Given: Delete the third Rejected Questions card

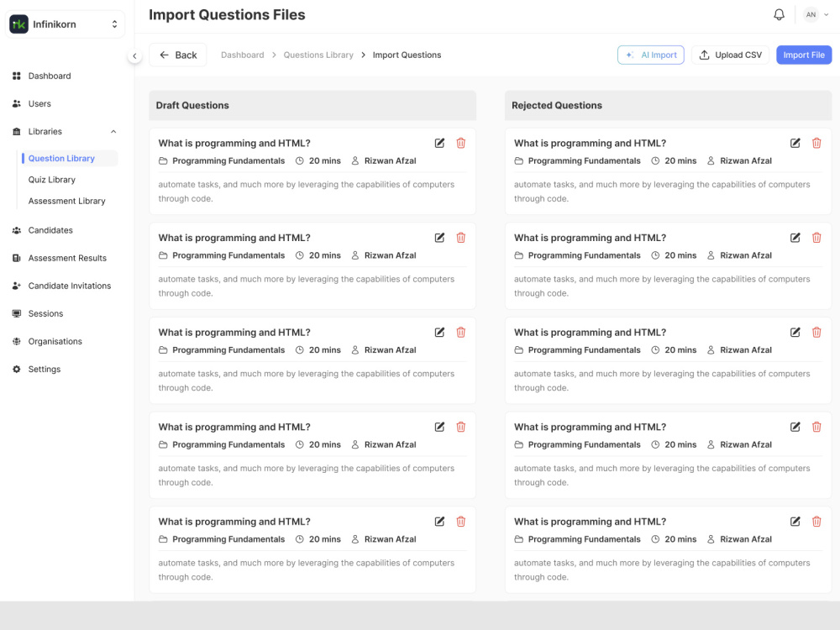Looking at the screenshot, I should point(816,332).
